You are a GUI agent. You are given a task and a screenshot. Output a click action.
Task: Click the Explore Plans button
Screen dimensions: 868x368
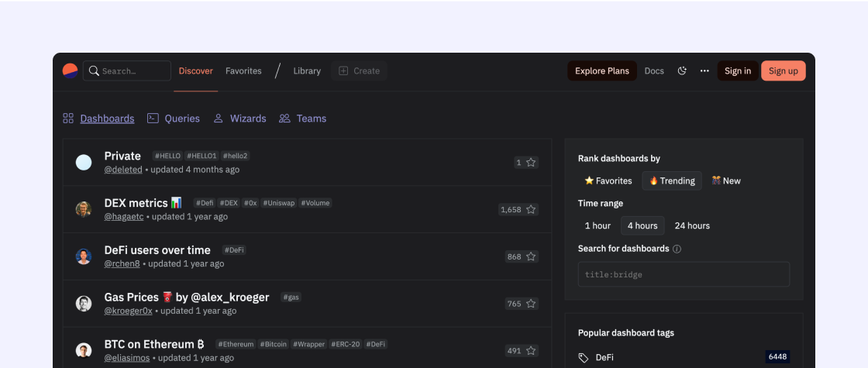click(x=602, y=71)
